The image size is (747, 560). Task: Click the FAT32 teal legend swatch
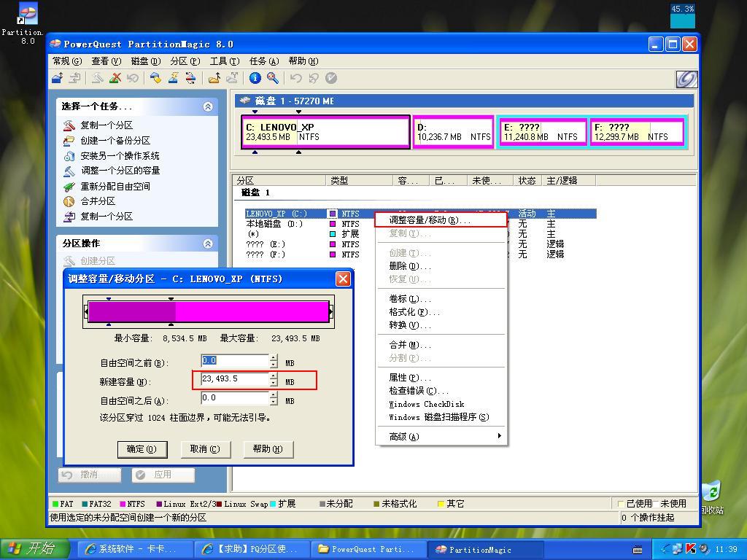point(85,504)
